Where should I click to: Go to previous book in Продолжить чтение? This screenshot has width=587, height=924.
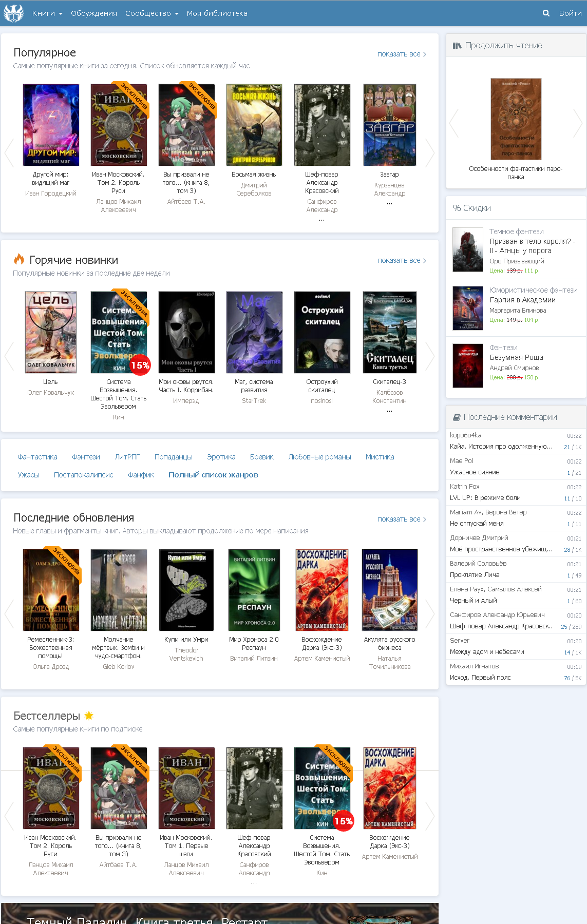[x=454, y=123]
